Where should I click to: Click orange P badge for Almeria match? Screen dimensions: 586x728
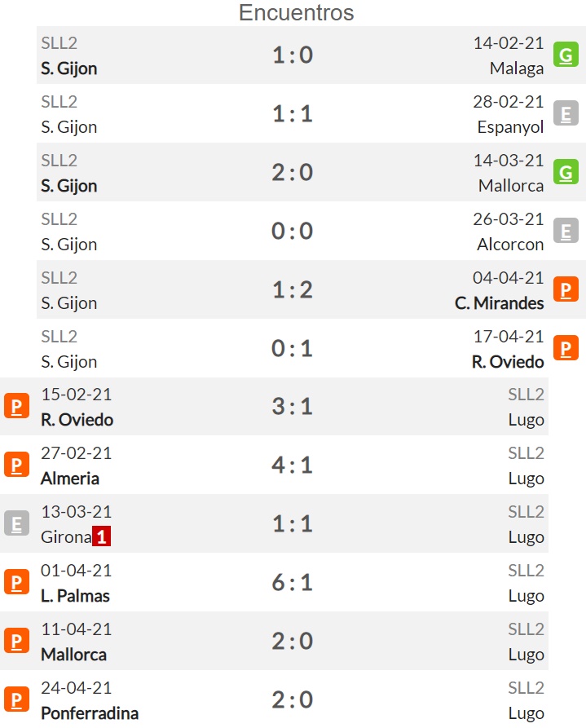tap(17, 465)
